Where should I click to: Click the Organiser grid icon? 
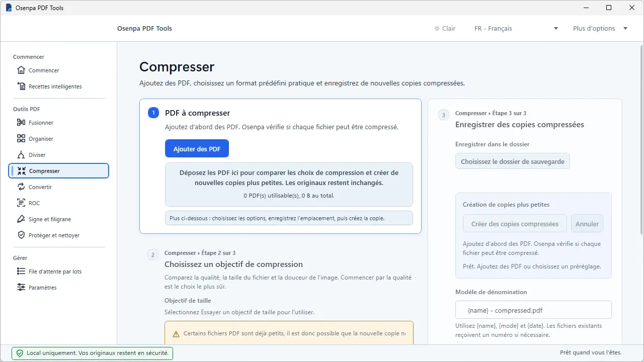click(21, 139)
